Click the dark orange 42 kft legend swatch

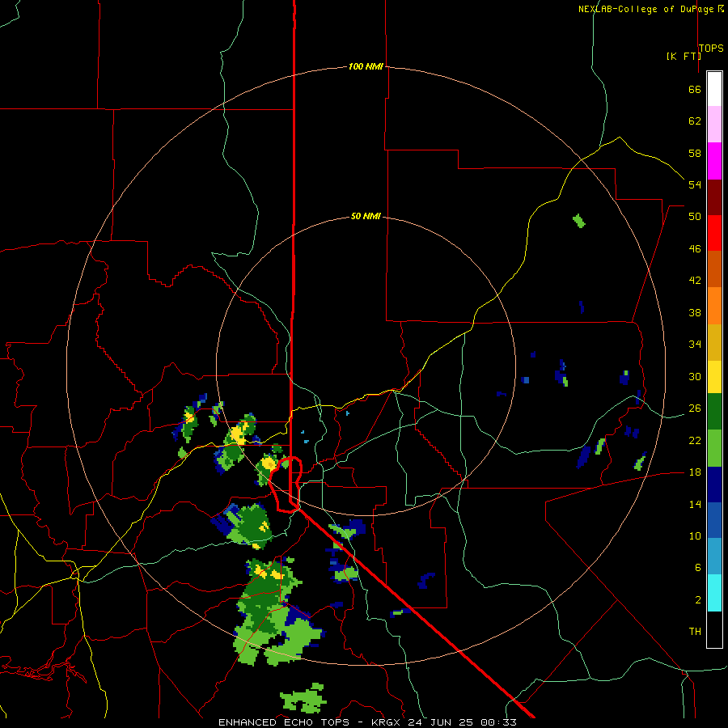point(714,269)
